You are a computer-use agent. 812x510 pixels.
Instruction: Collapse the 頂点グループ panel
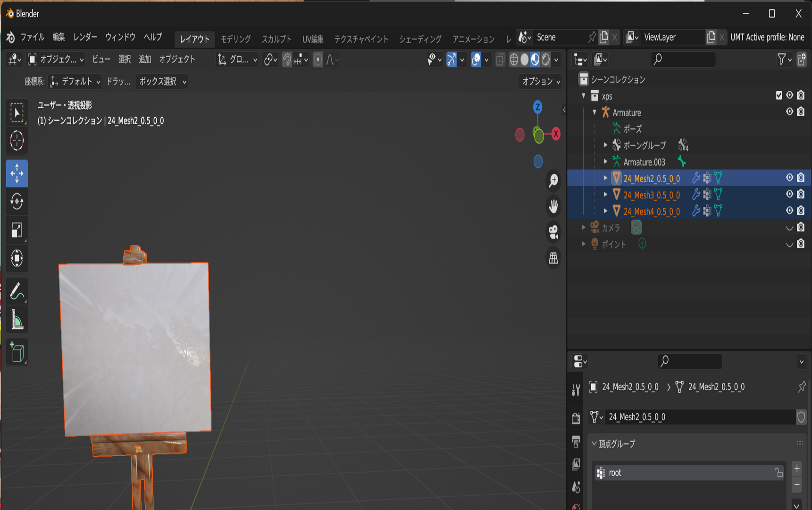pyautogui.click(x=594, y=443)
